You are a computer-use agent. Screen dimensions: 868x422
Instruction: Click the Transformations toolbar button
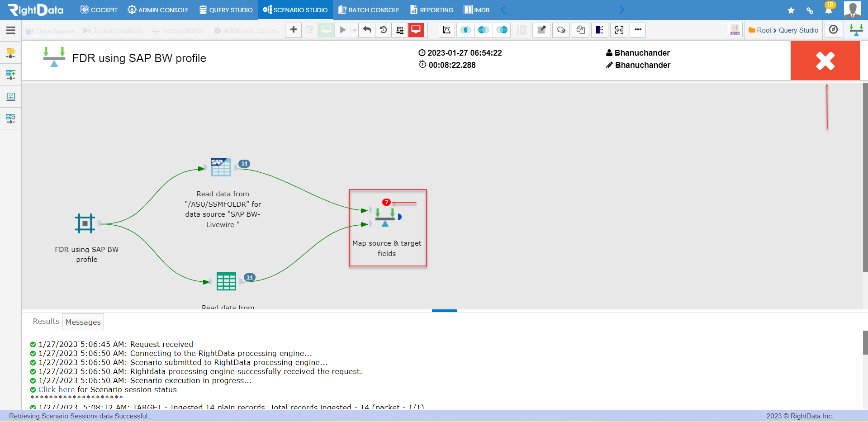click(113, 31)
